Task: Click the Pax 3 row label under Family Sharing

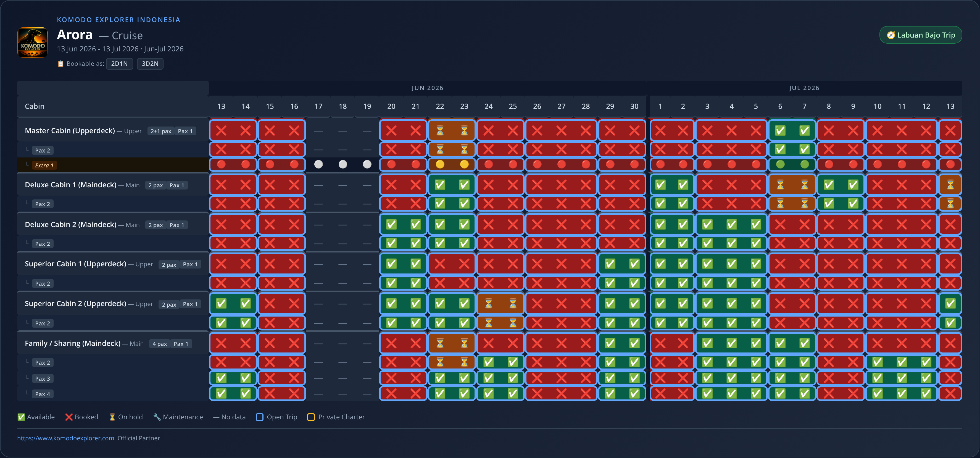Action: point(43,378)
